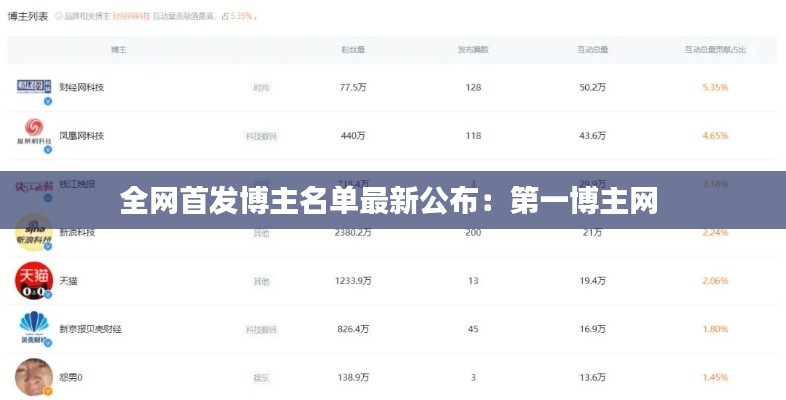The height and width of the screenshot is (400, 786).
Task: Select the 时尚 tag in 财经网科技 row
Action: (x=261, y=88)
